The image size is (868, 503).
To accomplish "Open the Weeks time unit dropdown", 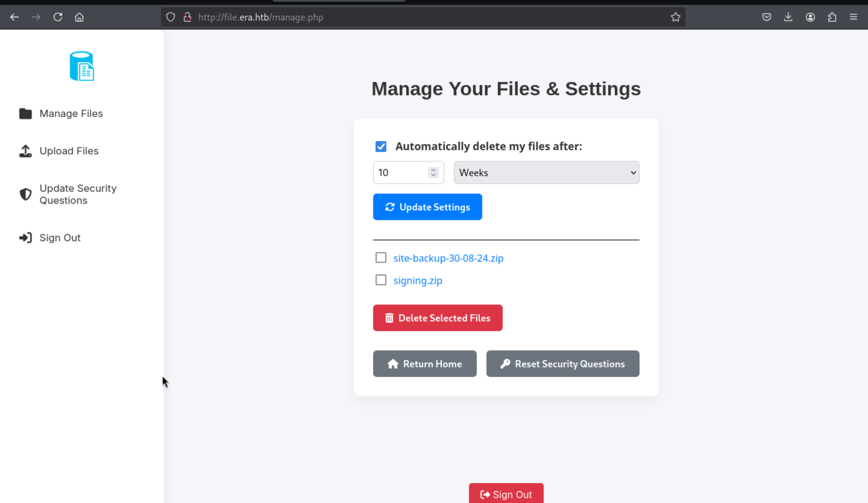I will point(546,172).
